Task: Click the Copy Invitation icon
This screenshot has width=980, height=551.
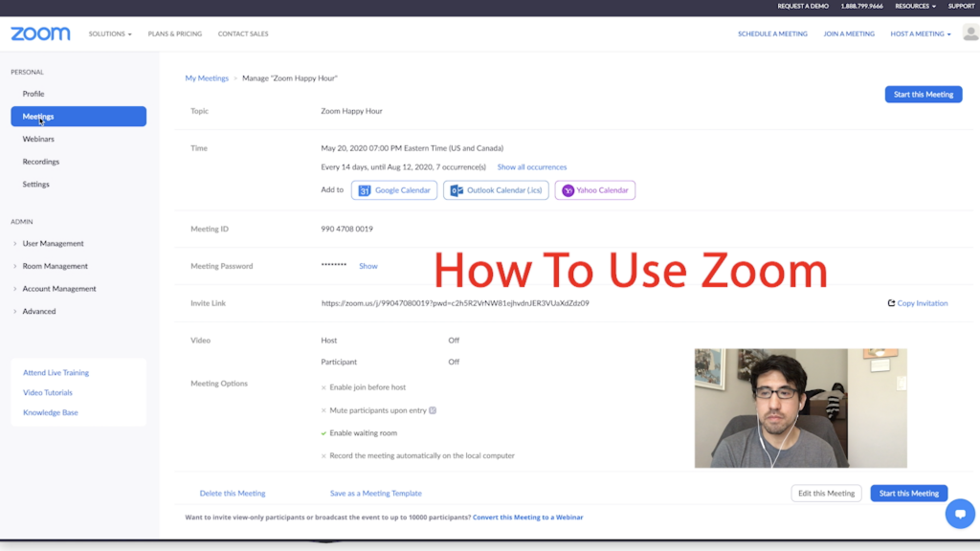Action: pyautogui.click(x=890, y=302)
